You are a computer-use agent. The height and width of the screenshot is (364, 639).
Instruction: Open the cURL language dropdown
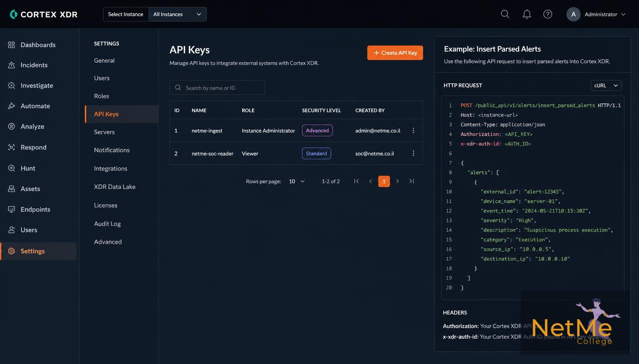[x=606, y=85]
